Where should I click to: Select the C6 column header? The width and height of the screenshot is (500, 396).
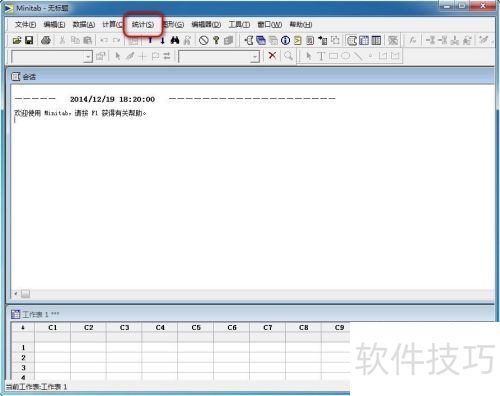coord(232,328)
